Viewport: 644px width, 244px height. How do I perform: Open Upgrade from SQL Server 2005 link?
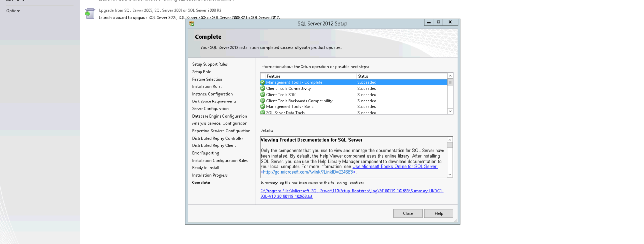pos(160,10)
